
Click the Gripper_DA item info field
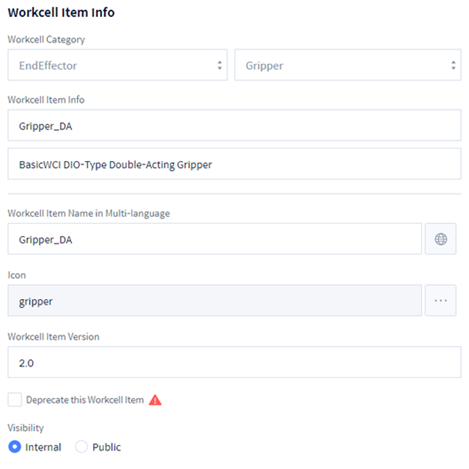click(x=234, y=125)
